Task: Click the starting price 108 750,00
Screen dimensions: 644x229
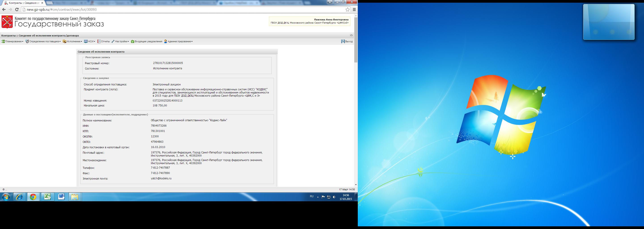Action: [x=160, y=106]
